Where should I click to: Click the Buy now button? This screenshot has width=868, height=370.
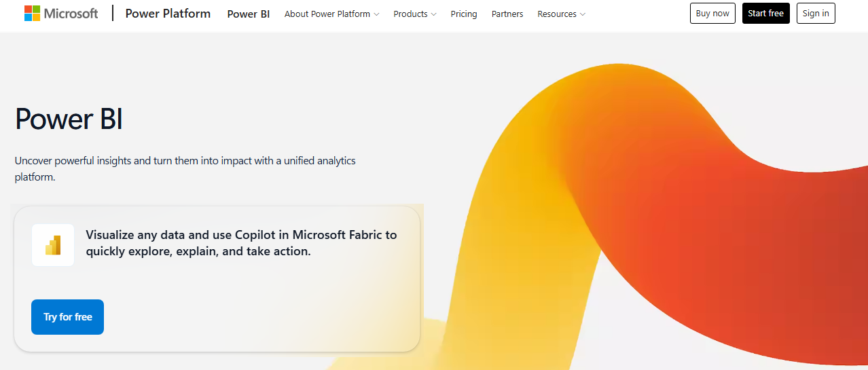(712, 14)
